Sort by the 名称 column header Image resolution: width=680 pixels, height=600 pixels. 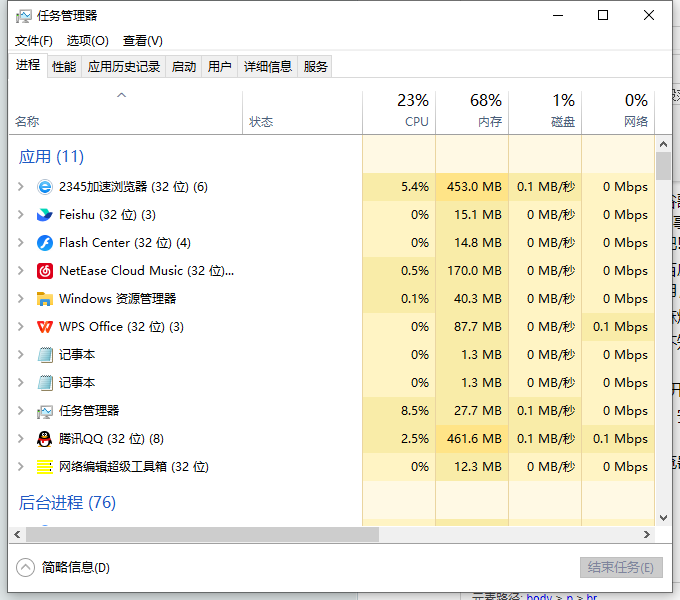click(x=125, y=112)
